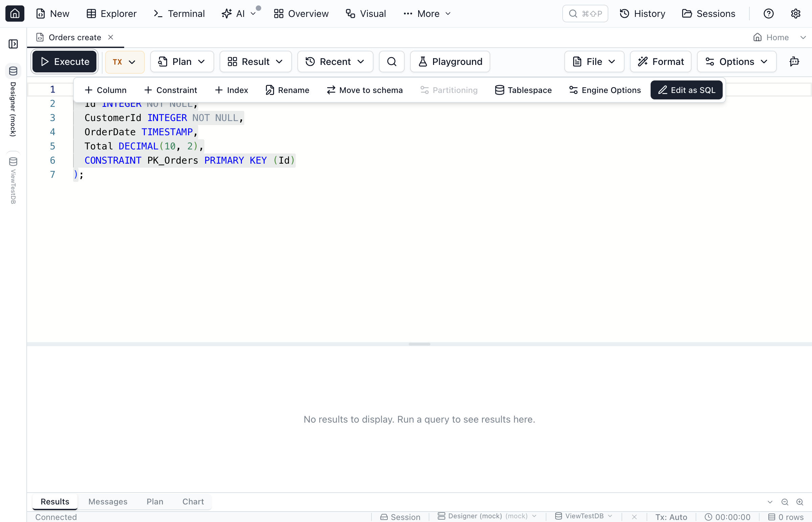Click the 0 rows indicator in status bar
812x522 pixels.
point(786,517)
